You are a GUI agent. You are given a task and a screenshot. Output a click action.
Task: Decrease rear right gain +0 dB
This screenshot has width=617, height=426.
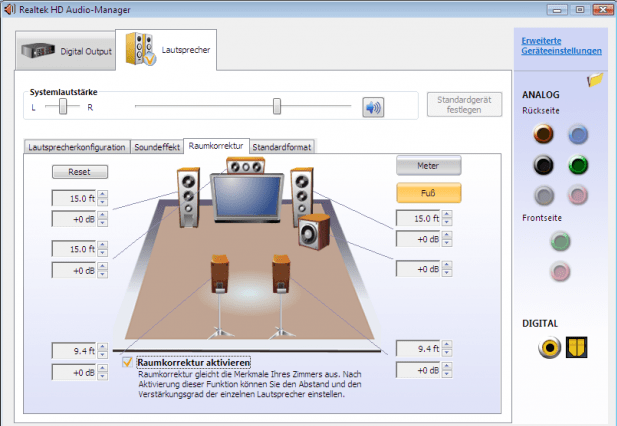(447, 374)
